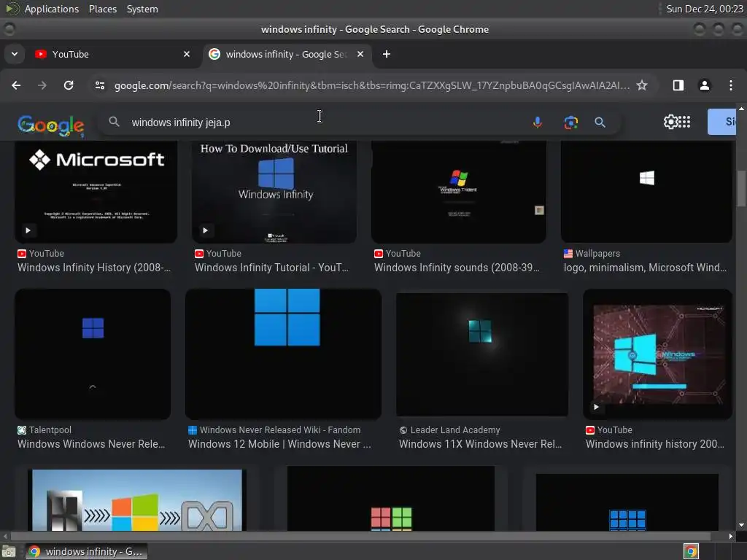Open red and green squares logo thumbnail

click(391, 498)
